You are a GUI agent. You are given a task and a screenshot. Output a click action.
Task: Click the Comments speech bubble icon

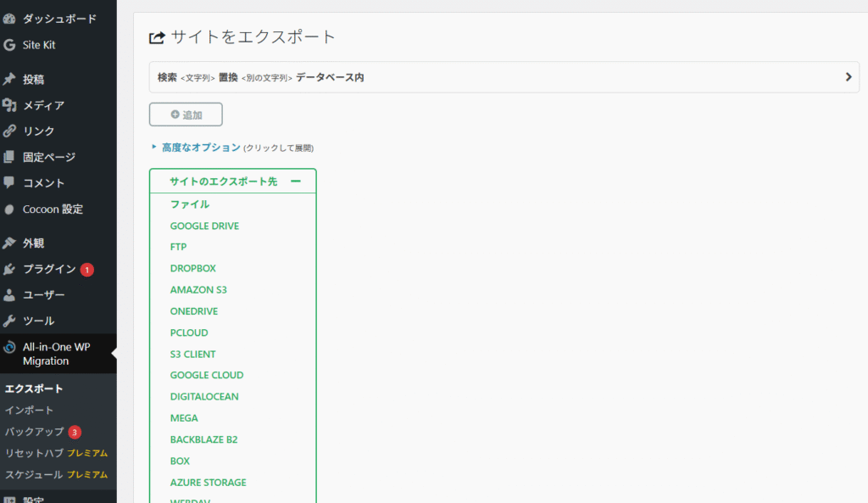(x=9, y=182)
